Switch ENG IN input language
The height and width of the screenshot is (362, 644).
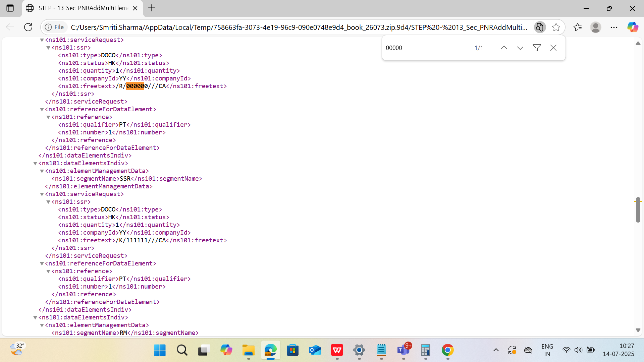[547, 350]
